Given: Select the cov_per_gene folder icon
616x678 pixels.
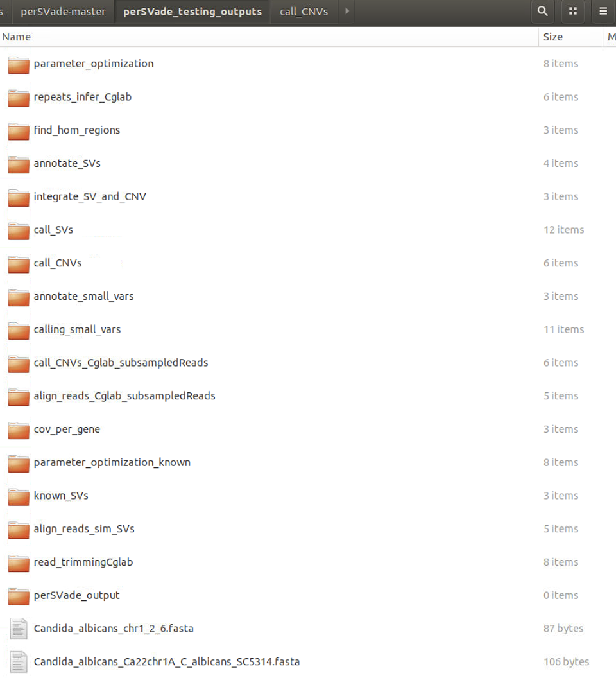Looking at the screenshot, I should tap(19, 430).
